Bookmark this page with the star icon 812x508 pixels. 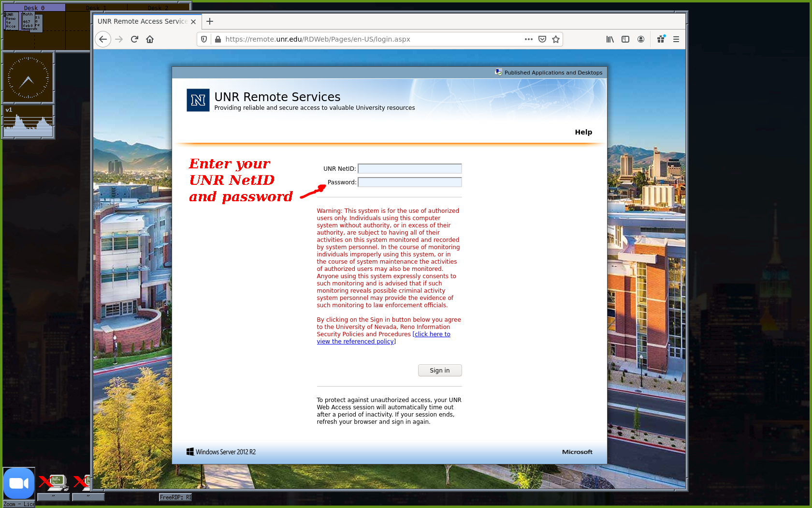[x=556, y=39]
